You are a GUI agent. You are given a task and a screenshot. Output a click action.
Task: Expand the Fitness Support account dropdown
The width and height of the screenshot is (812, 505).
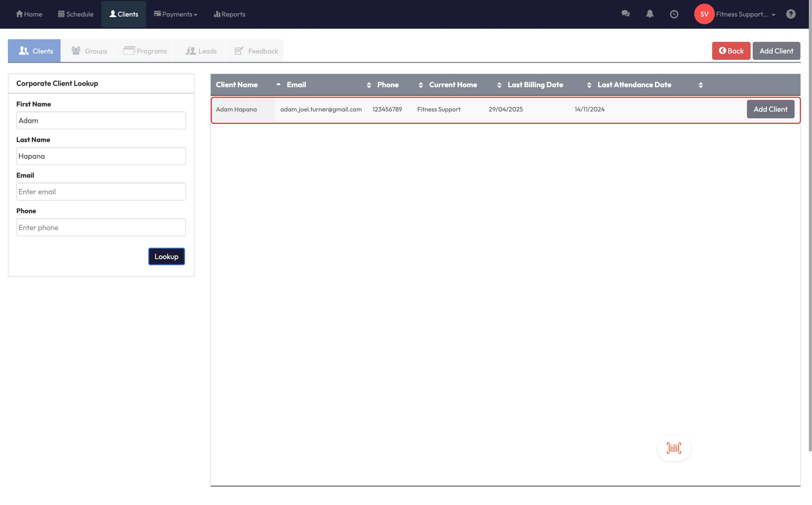[745, 14]
